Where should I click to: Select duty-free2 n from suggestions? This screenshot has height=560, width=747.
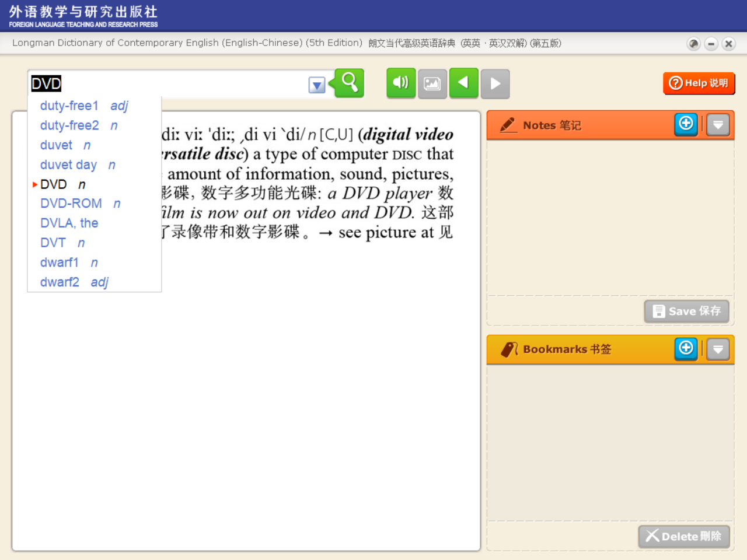(x=79, y=125)
